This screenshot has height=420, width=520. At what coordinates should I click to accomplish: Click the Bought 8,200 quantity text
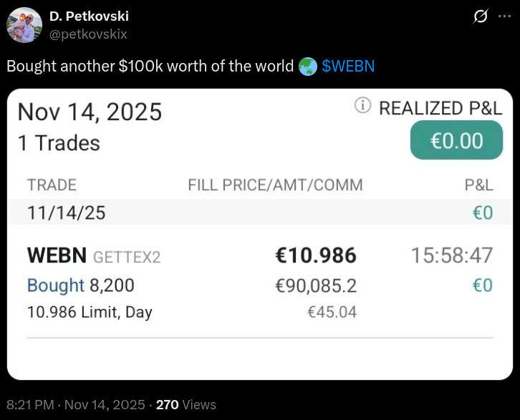click(80, 285)
